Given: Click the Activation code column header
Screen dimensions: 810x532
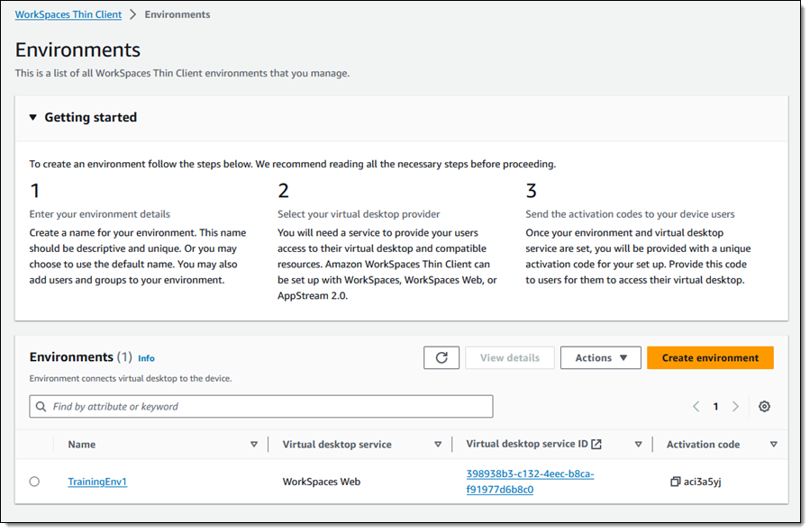Looking at the screenshot, I should tap(703, 445).
